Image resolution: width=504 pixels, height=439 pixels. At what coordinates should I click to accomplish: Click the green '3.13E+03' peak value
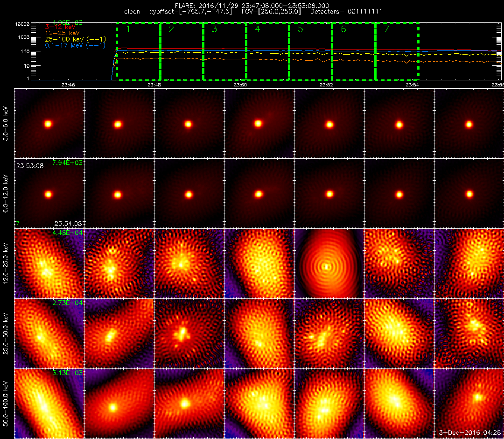pos(67,373)
